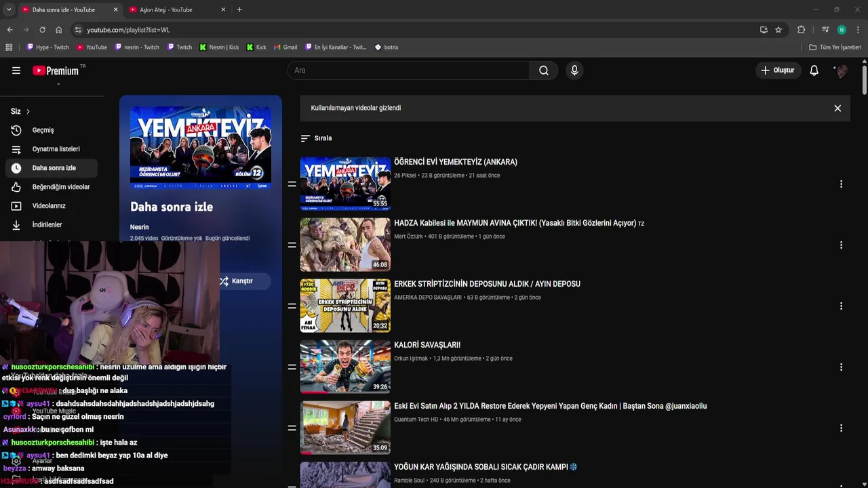
Task: Open Tüm Yer İşaretleri bookmarks folder
Action: click(835, 47)
